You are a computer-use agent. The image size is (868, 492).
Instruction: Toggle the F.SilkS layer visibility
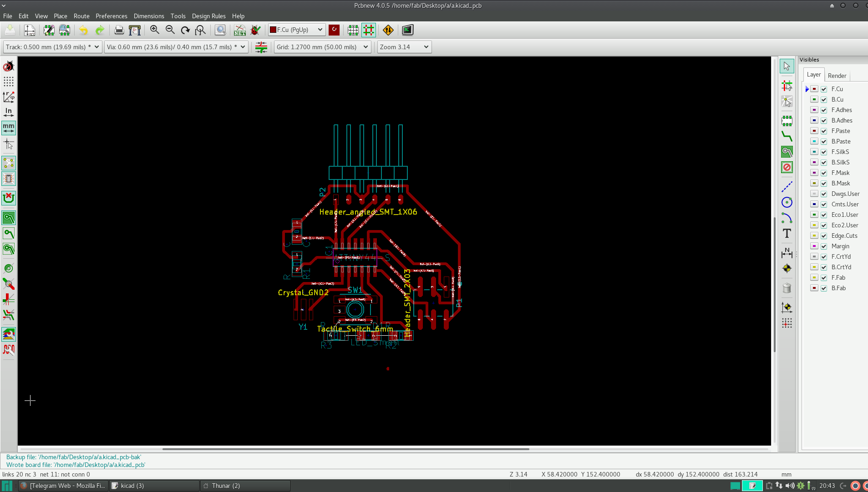(824, 152)
